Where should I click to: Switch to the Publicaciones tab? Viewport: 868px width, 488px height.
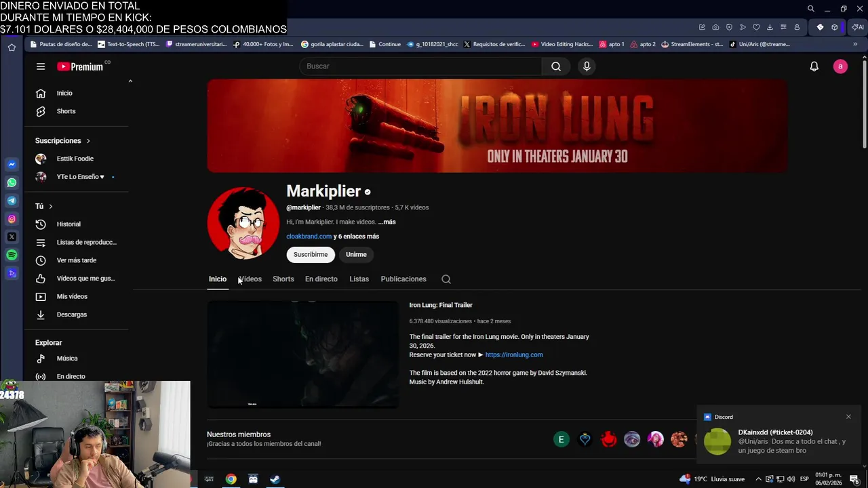pyautogui.click(x=403, y=279)
